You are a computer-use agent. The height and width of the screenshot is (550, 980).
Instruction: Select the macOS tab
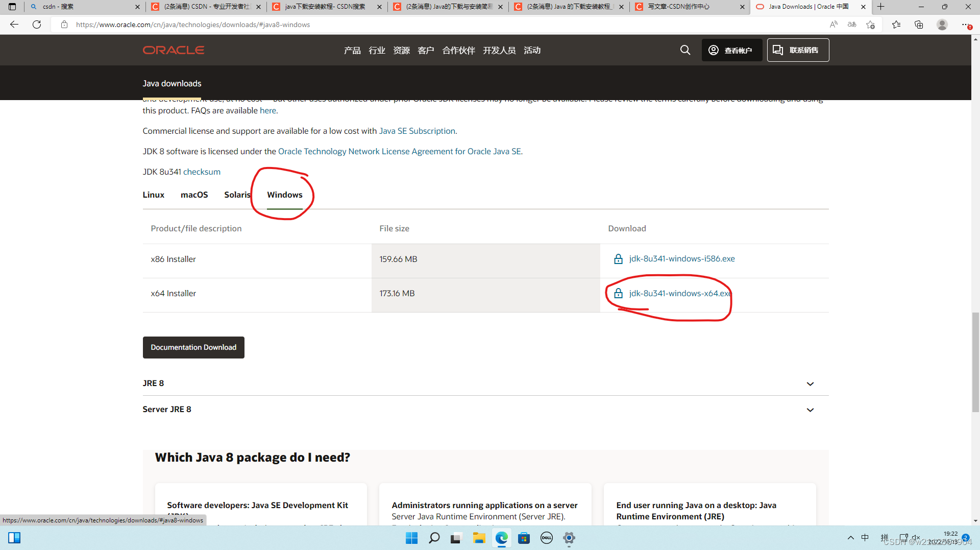194,195
